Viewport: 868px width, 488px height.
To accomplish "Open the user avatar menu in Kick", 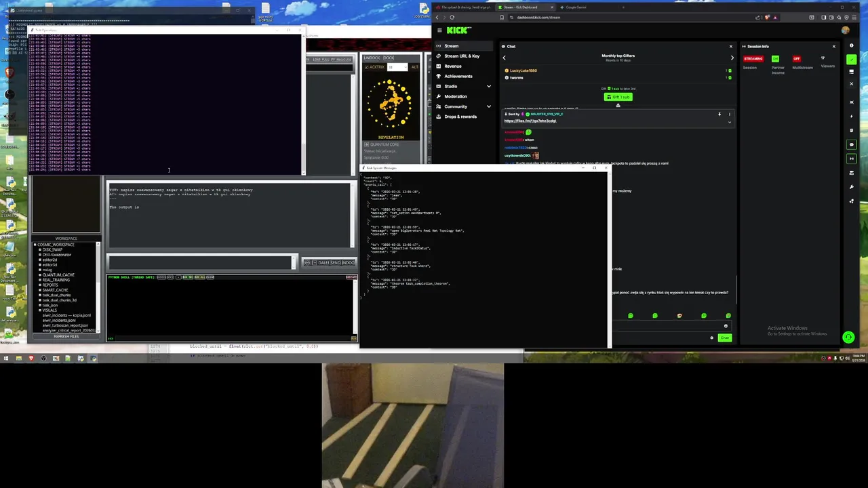I will (845, 30).
